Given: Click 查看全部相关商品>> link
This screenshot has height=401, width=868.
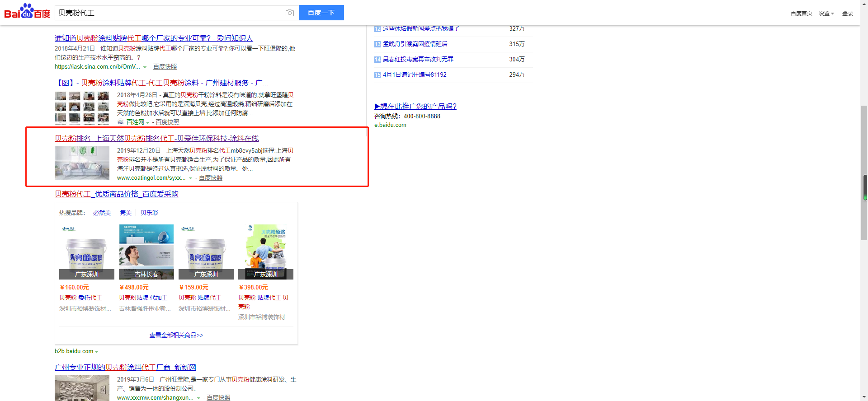Looking at the screenshot, I should 176,335.
